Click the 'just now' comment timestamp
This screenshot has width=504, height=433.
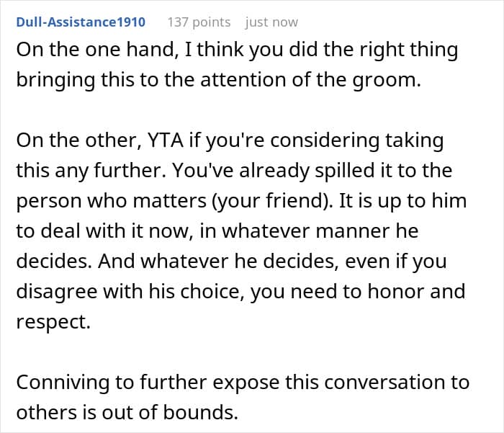[x=271, y=22]
